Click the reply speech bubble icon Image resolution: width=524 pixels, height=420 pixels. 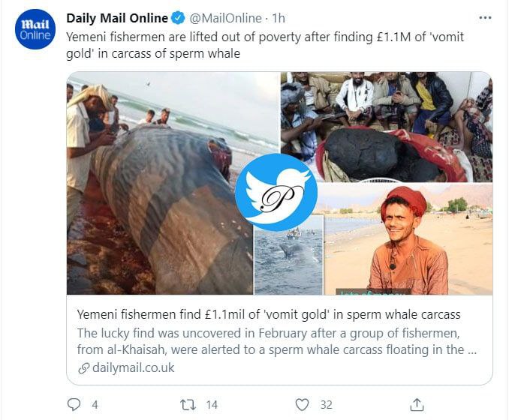point(74,404)
